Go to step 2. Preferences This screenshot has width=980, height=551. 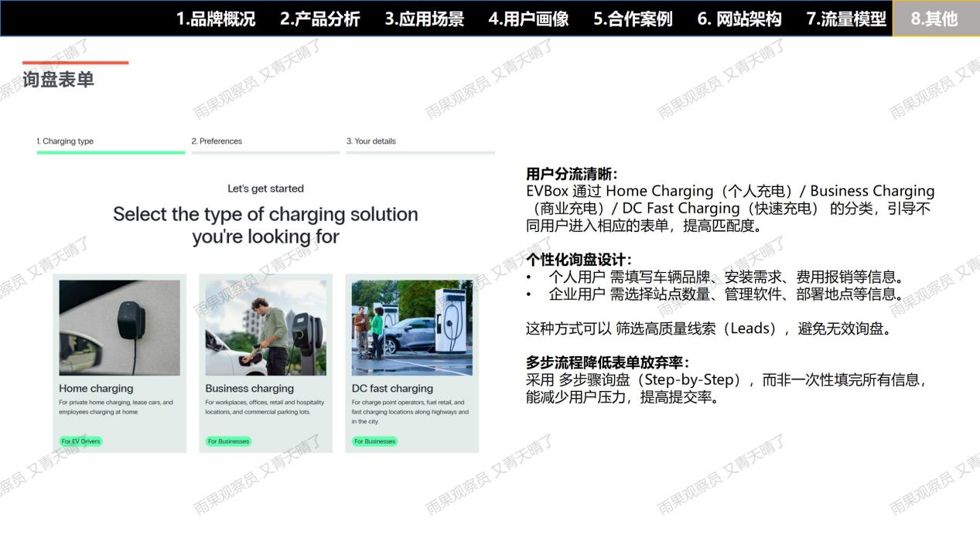(217, 141)
